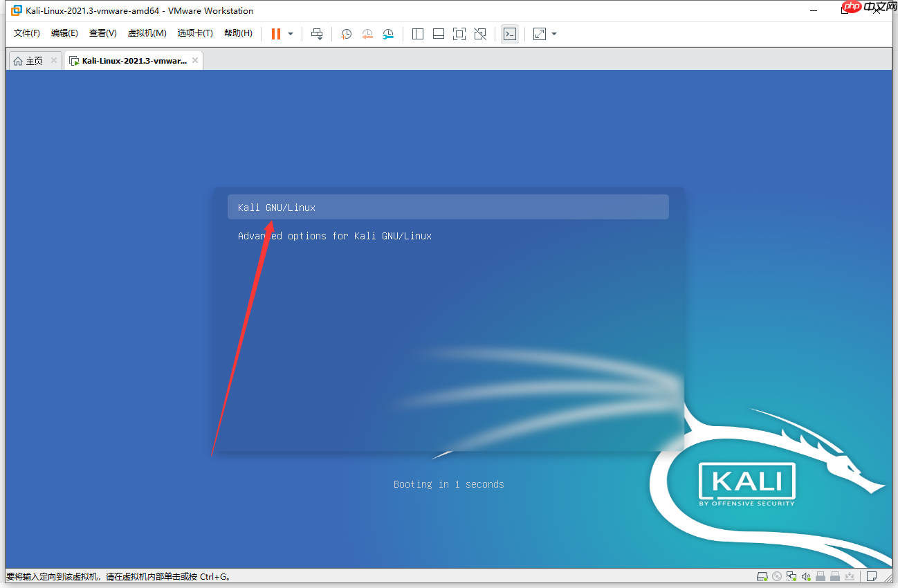
Task: Click the virtual network adapter status icon
Action: click(791, 576)
